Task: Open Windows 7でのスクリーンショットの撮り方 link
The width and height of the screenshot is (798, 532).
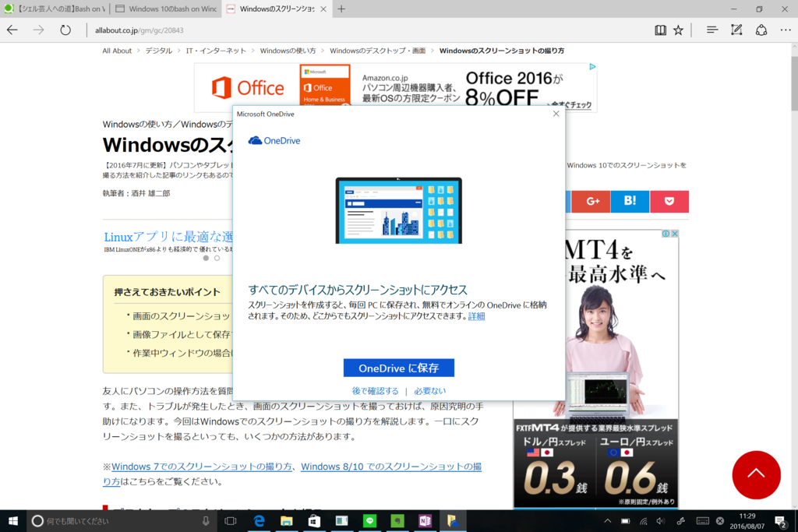Action: coord(202,467)
